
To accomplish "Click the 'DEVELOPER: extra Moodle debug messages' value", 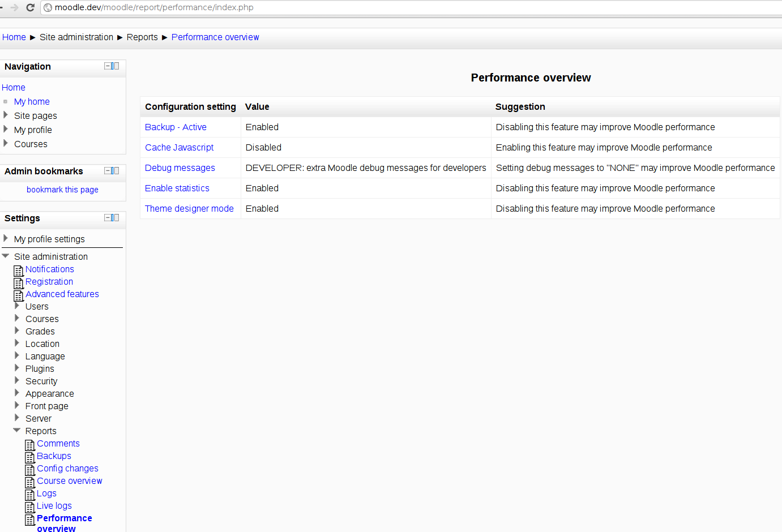I will pos(366,168).
